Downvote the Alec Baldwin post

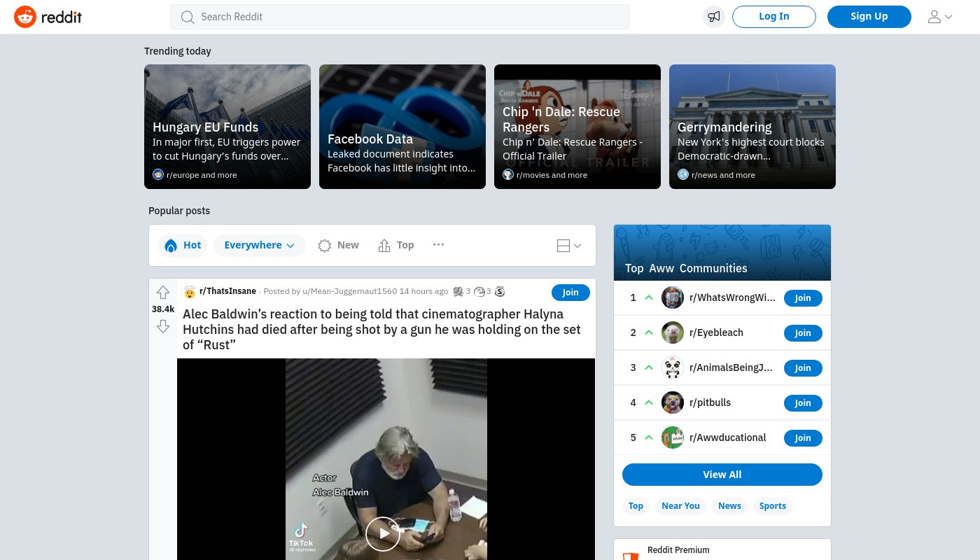163,326
